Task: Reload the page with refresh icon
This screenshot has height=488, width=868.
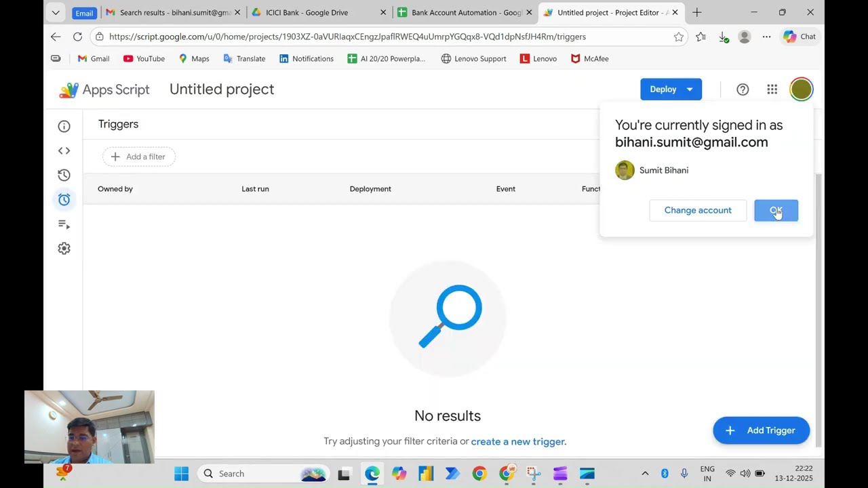Action: tap(77, 37)
